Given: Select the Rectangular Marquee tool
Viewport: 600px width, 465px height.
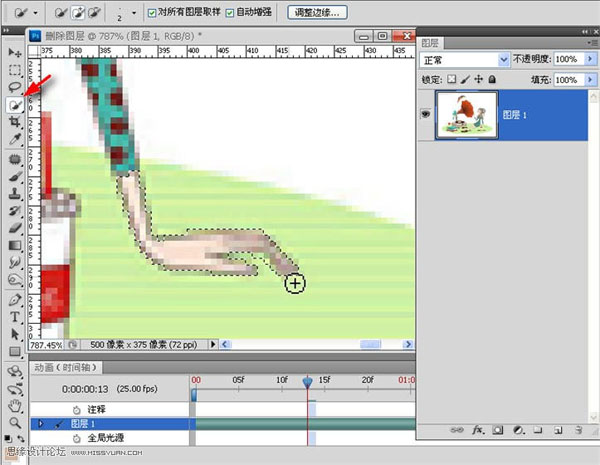Looking at the screenshot, I should (x=15, y=70).
